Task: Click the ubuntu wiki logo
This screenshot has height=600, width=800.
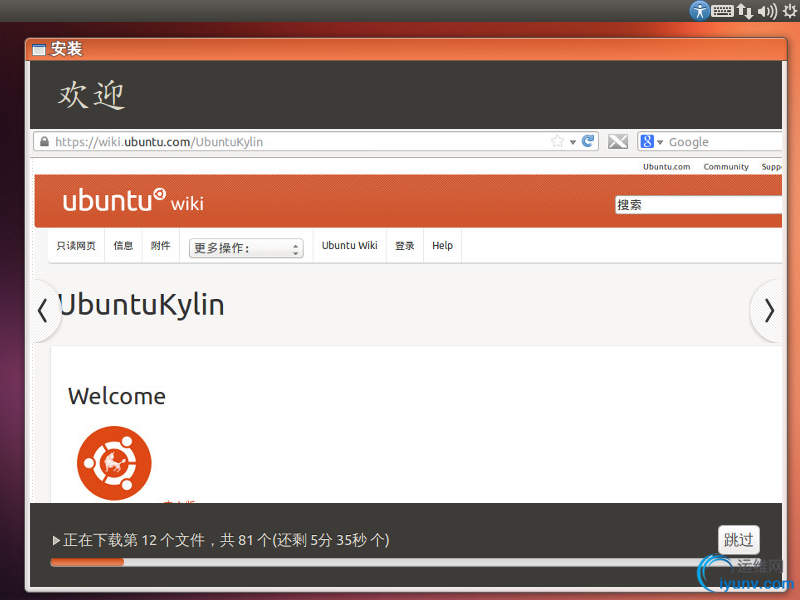Action: click(133, 201)
